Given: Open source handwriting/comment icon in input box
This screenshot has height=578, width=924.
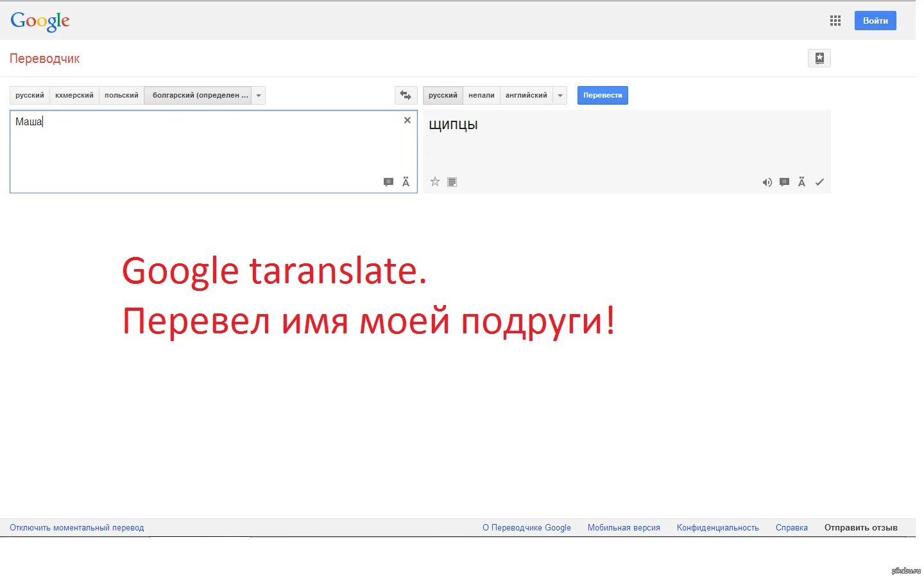Looking at the screenshot, I should tap(388, 182).
